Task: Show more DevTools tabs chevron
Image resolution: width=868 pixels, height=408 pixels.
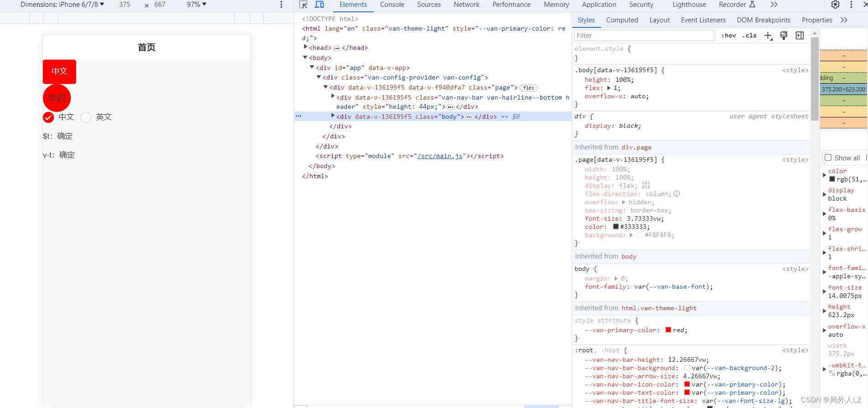Action: tap(774, 5)
